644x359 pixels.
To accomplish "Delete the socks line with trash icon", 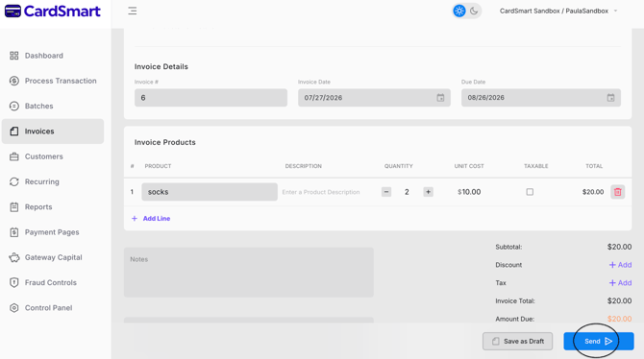I will click(x=618, y=192).
